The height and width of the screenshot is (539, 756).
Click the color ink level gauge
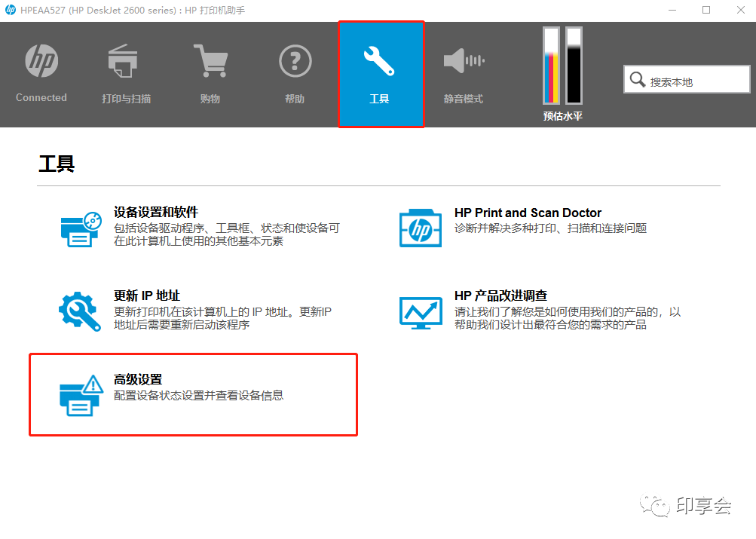551,66
